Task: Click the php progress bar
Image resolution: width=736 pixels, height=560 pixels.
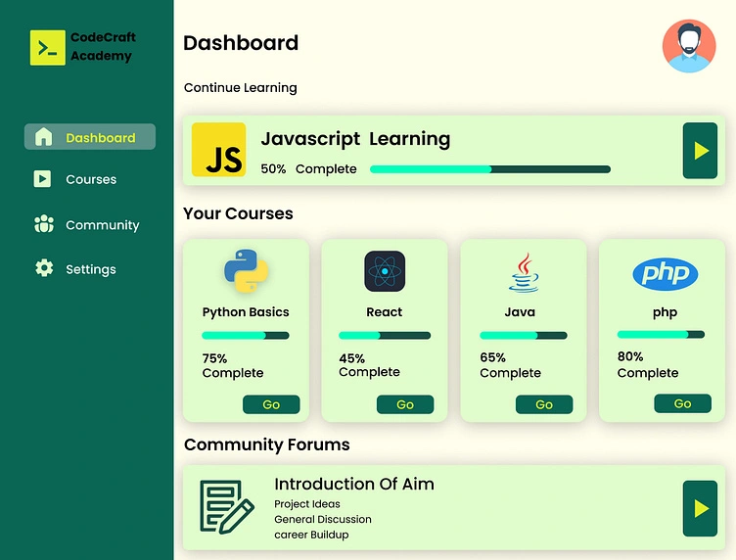Action: (661, 335)
